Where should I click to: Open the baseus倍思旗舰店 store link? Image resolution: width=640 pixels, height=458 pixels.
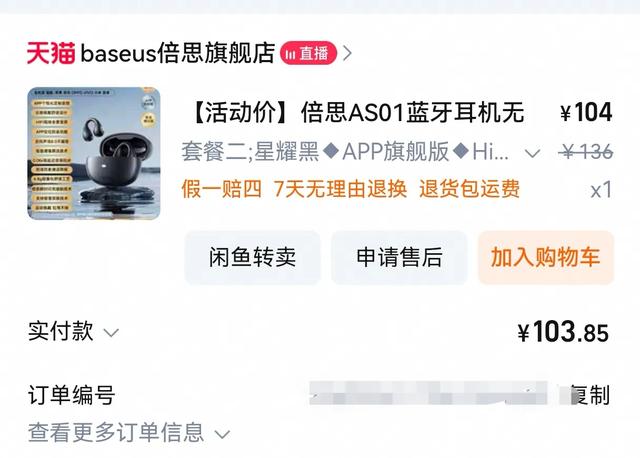[178, 53]
